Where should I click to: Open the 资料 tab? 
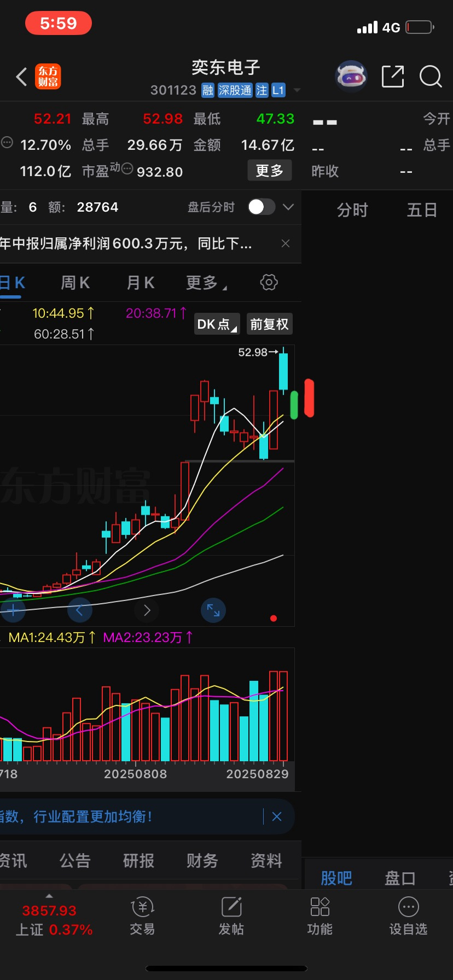pyautogui.click(x=266, y=861)
